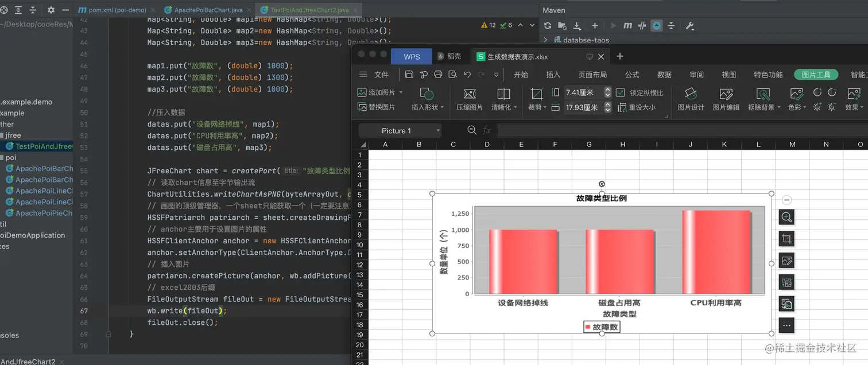Open 插入形状 dropdown
The width and height of the screenshot is (868, 365).
point(427,99)
